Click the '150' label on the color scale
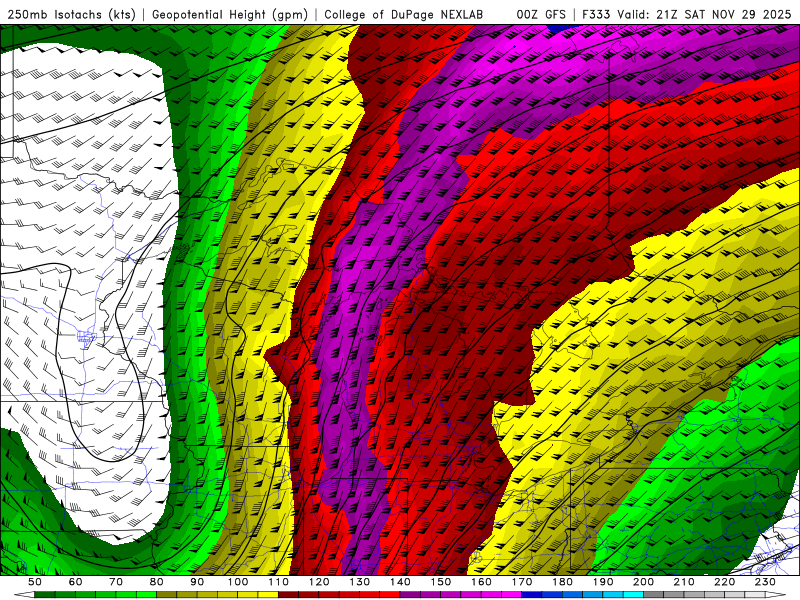800x600 pixels. [x=440, y=582]
